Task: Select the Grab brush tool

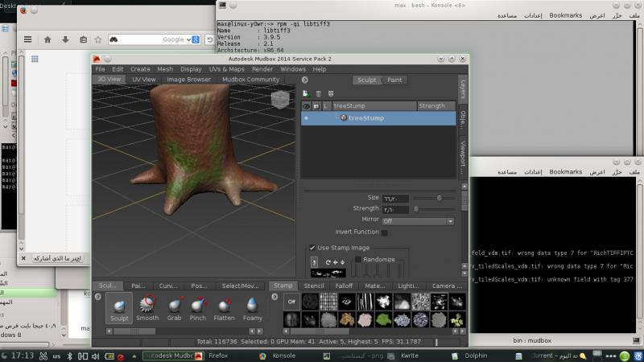Action: pos(174,308)
